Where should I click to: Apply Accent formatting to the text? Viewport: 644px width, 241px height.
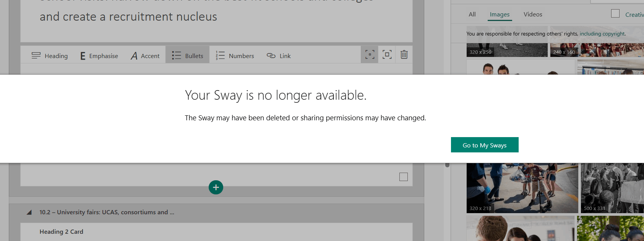(145, 56)
